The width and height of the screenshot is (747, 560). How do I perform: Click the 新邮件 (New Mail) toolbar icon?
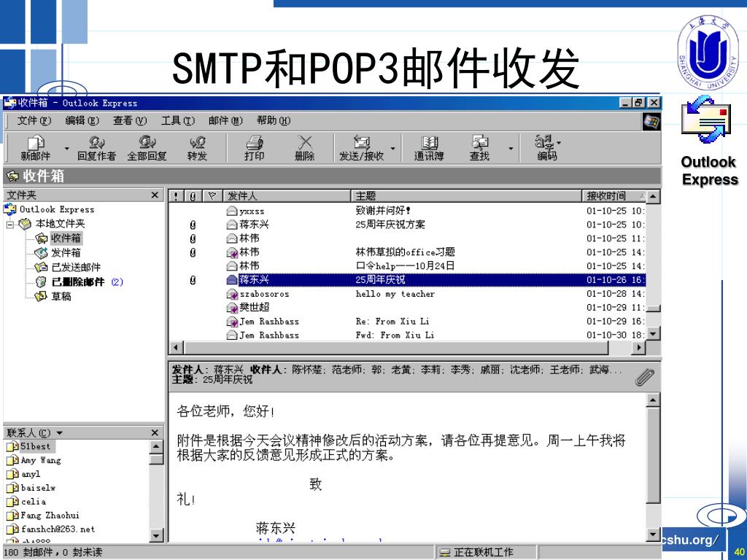(x=36, y=147)
